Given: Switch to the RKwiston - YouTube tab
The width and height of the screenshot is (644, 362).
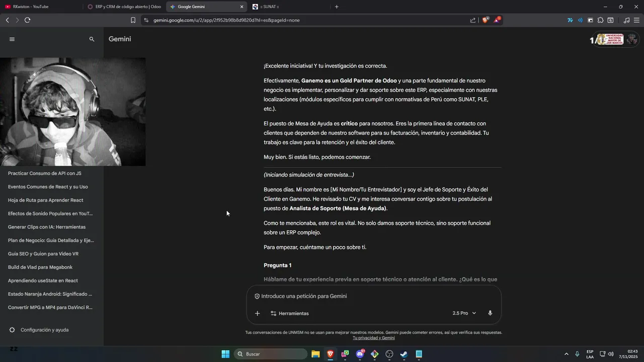Looking at the screenshot, I should pyautogui.click(x=41, y=7).
